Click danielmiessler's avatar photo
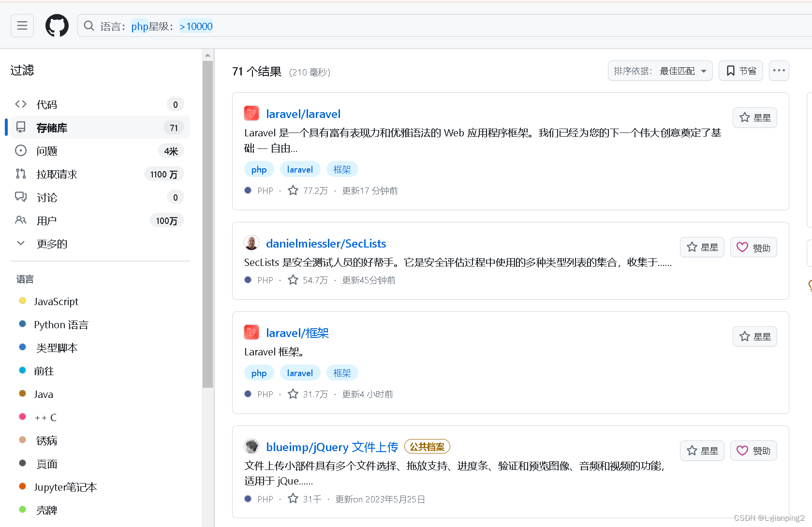The image size is (812, 527). (251, 243)
